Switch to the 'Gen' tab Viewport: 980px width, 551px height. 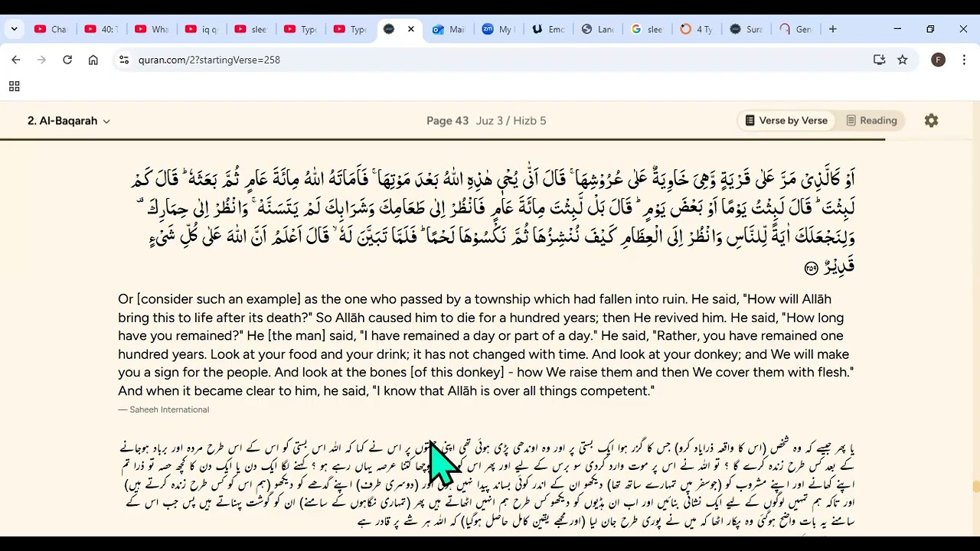coord(796,29)
